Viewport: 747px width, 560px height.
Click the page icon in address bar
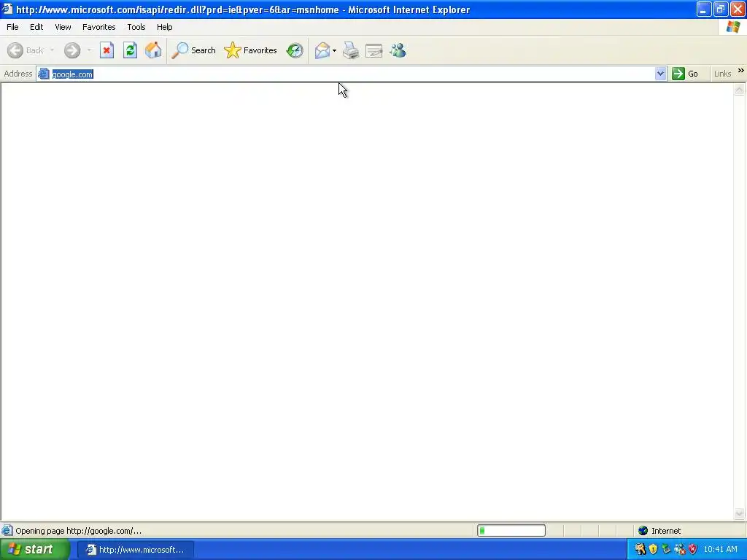click(44, 74)
